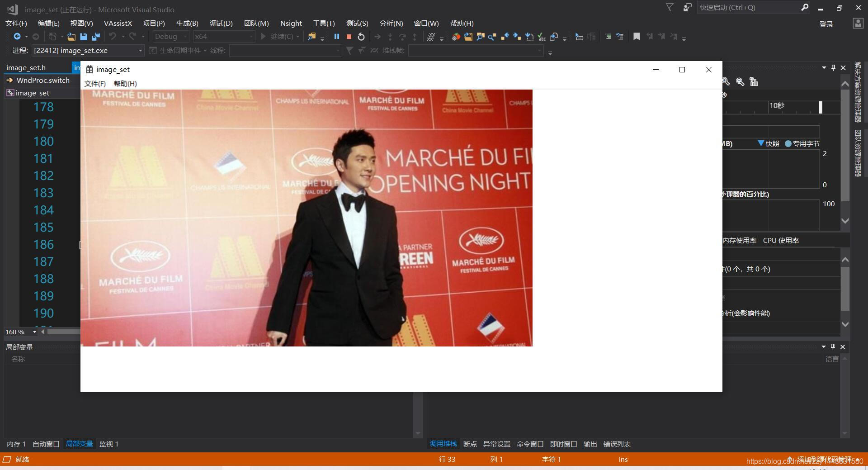Switch to the image_set.h editor tab

coord(26,67)
